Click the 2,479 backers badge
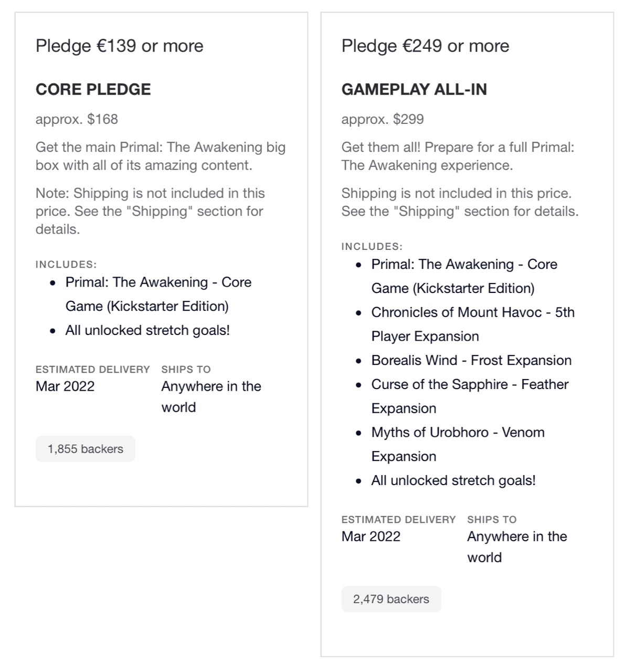This screenshot has height=672, width=637. pos(391,599)
